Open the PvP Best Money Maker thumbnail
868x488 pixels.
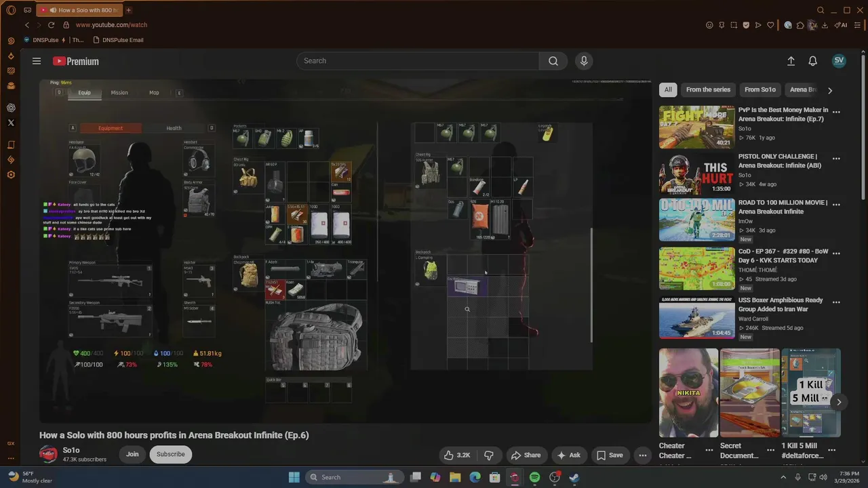coord(696,127)
